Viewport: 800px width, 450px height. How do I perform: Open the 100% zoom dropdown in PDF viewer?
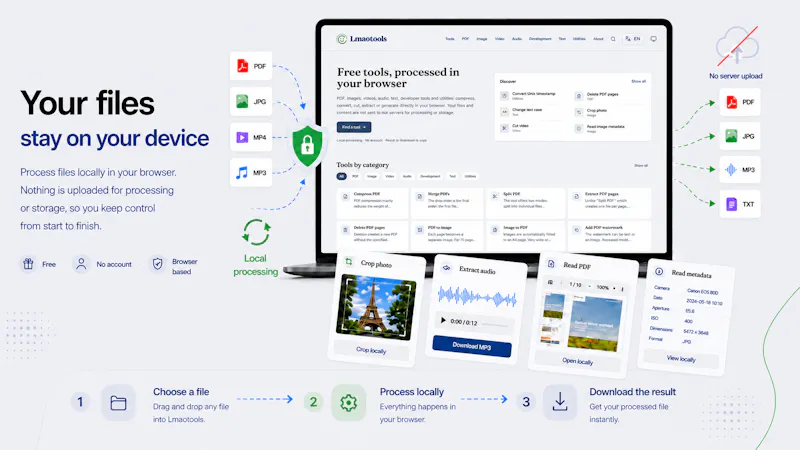point(606,288)
